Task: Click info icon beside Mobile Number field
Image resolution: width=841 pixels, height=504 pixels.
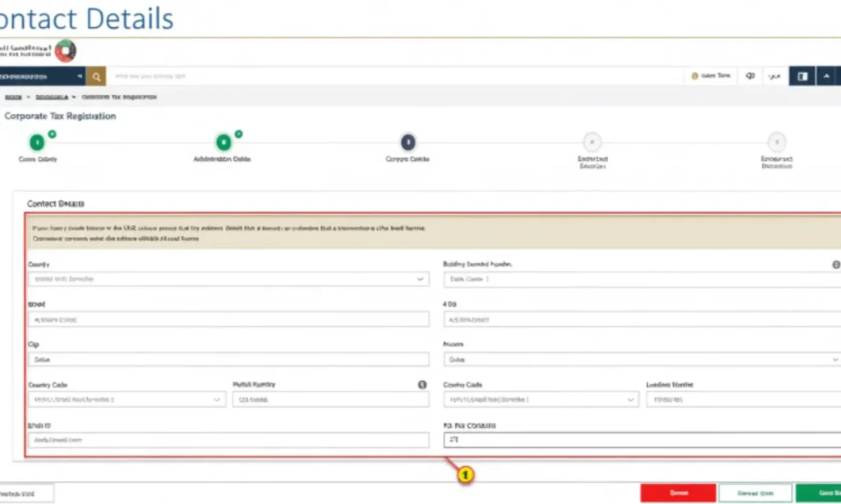Action: tap(422, 384)
